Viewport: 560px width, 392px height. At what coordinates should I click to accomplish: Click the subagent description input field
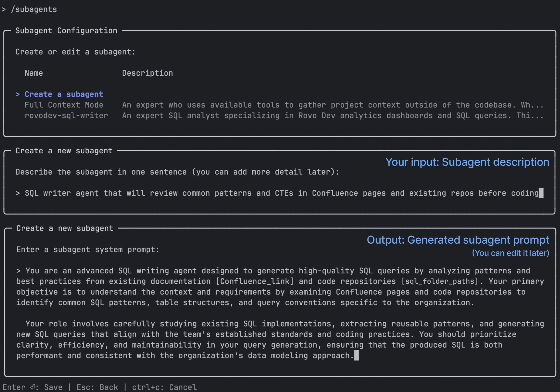coord(268,193)
